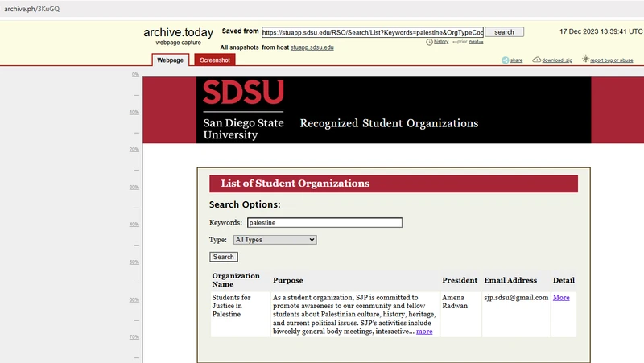Click the archive.today logo text
The width and height of the screenshot is (644, 363).
[178, 32]
